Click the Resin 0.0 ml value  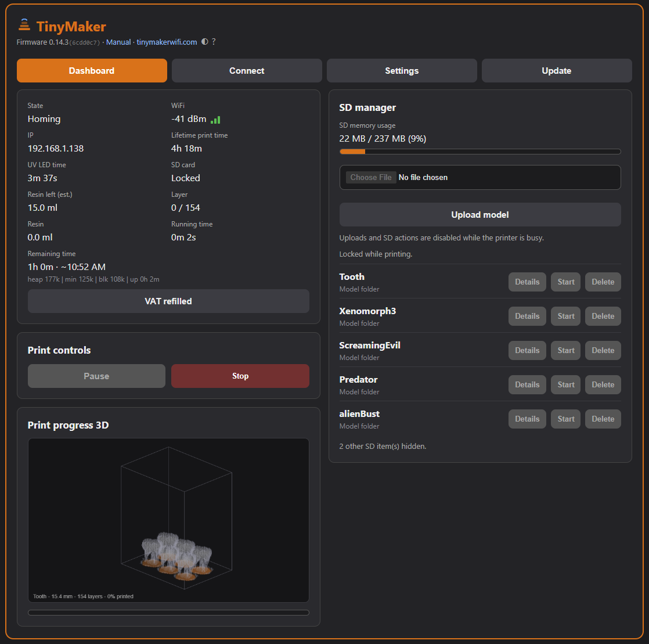click(40, 238)
